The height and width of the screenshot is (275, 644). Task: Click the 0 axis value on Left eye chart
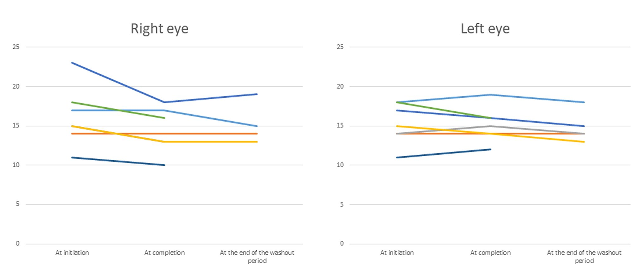pyautogui.click(x=342, y=243)
